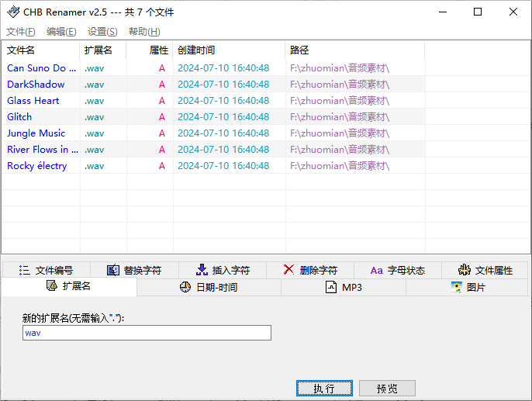
Task: Sort by the 属性 column header
Action: click(150, 50)
